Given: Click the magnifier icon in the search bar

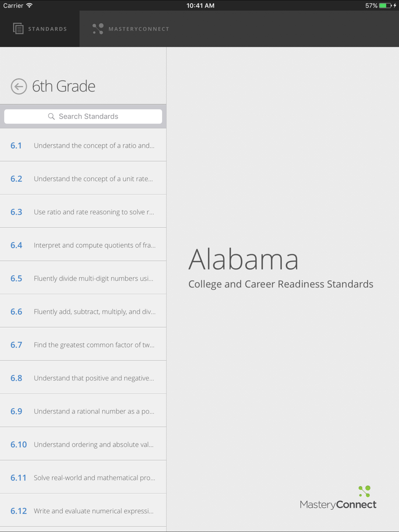Looking at the screenshot, I should pos(51,116).
